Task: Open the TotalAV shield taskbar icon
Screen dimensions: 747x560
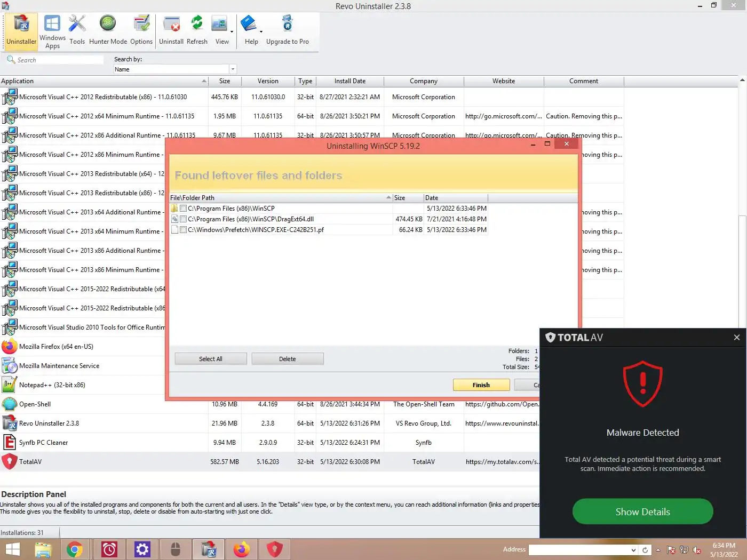Action: pos(274,549)
